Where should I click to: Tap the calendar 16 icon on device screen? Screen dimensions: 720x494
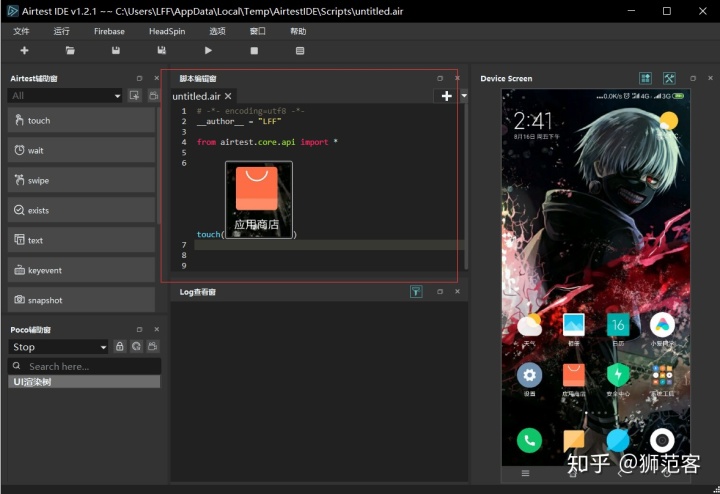point(618,326)
